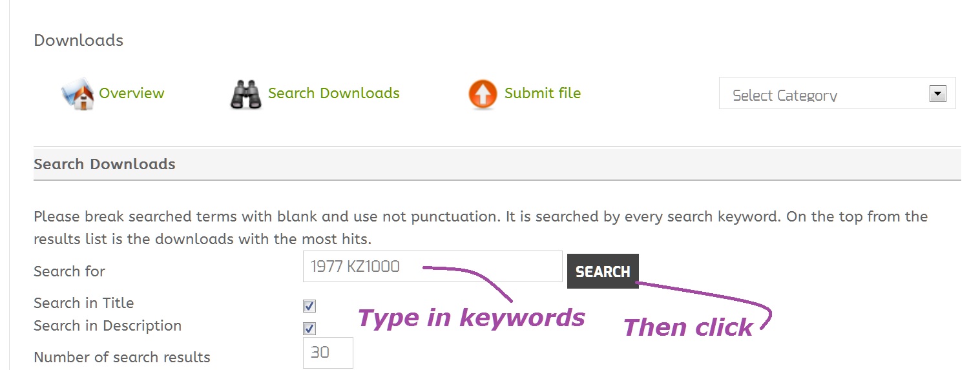Click the Search in Title label

point(84,303)
